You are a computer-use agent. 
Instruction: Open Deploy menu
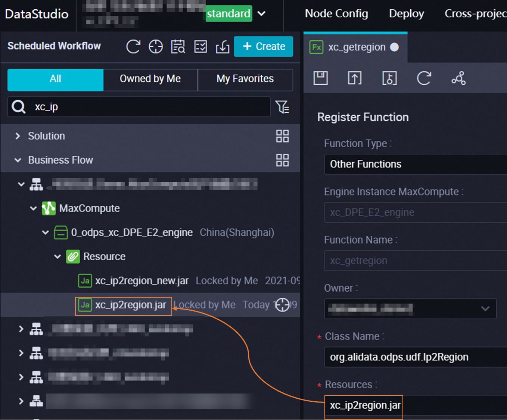click(x=407, y=14)
